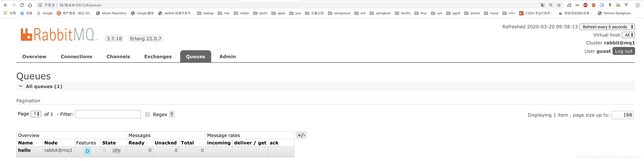644x161 pixels.
Task: Enable the Regex checkbox
Action: tap(147, 114)
